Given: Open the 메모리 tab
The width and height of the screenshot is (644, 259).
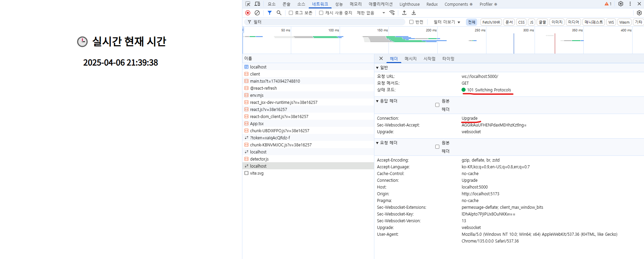Looking at the screenshot, I should tap(356, 4).
